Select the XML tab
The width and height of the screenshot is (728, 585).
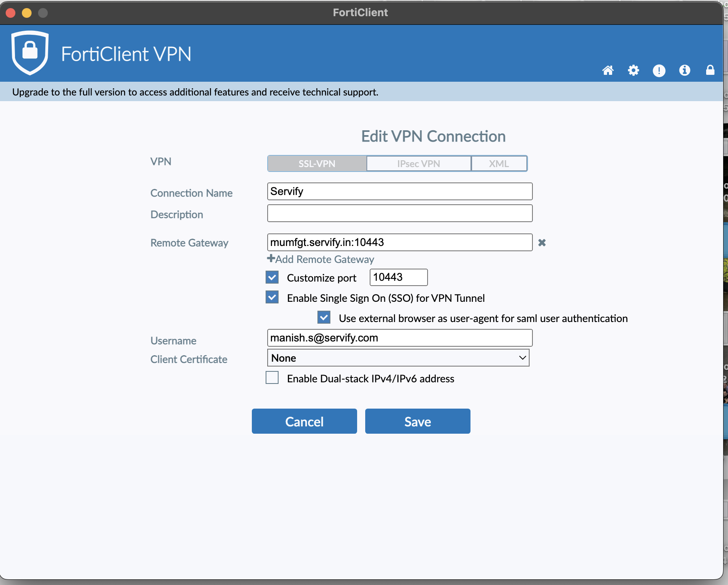tap(499, 164)
